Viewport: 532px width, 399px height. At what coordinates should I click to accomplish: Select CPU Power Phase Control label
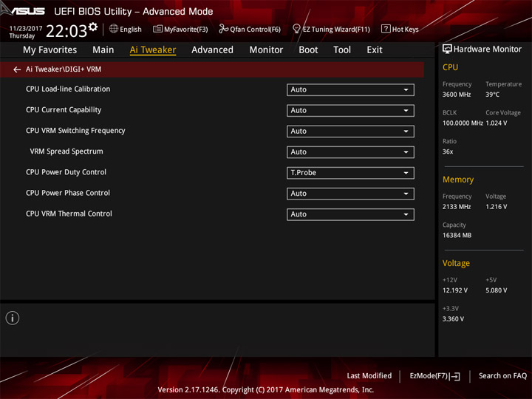click(x=68, y=193)
